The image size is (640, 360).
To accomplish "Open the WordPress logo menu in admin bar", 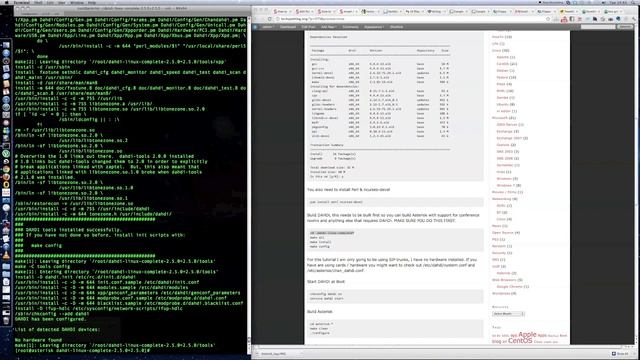I will [256, 27].
